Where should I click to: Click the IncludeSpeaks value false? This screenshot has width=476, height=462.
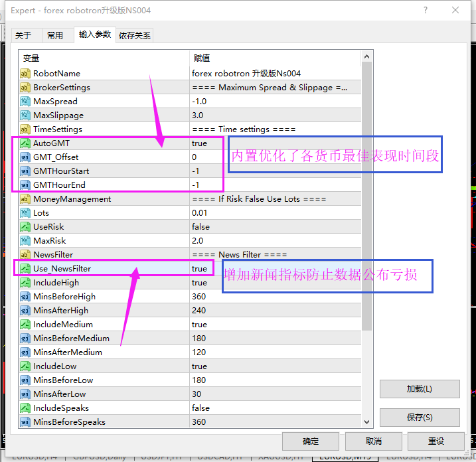[x=200, y=408]
